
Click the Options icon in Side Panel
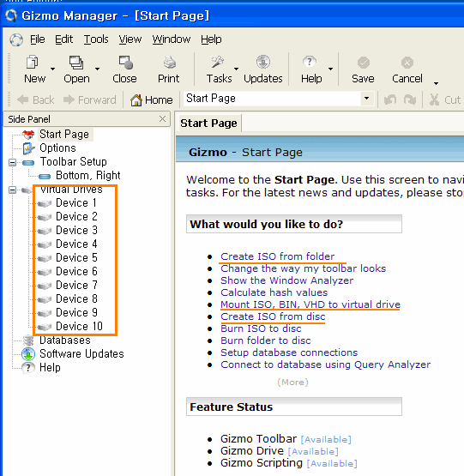click(28, 148)
